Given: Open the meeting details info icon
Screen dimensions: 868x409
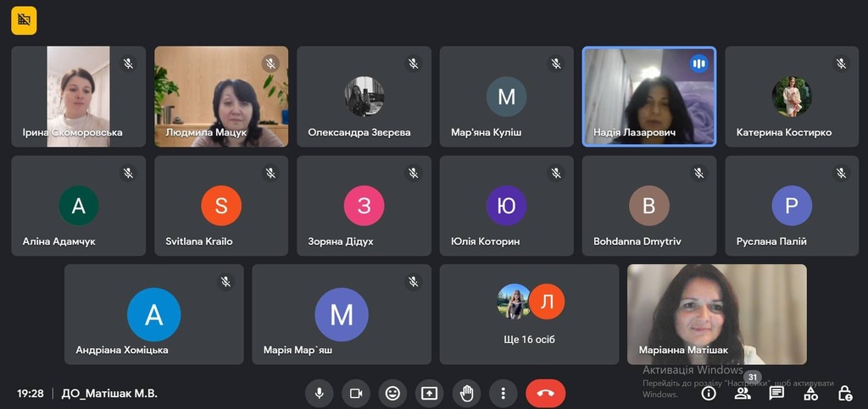Looking at the screenshot, I should tap(709, 393).
